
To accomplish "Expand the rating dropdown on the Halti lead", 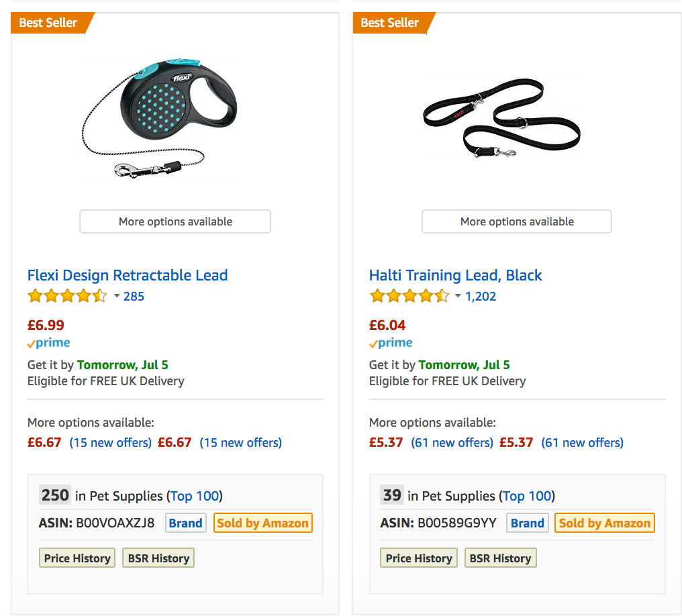I will [457, 295].
